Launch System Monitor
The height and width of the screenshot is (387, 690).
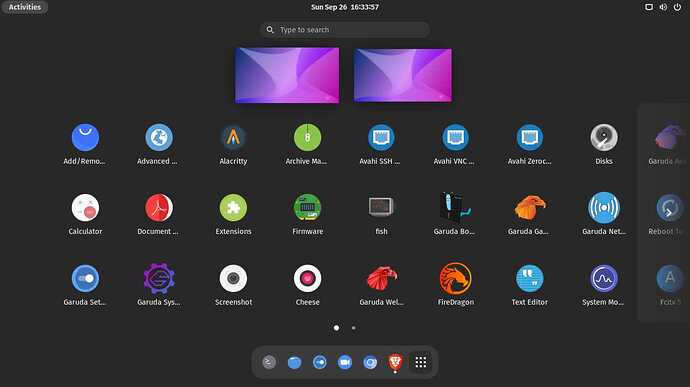[x=604, y=278]
